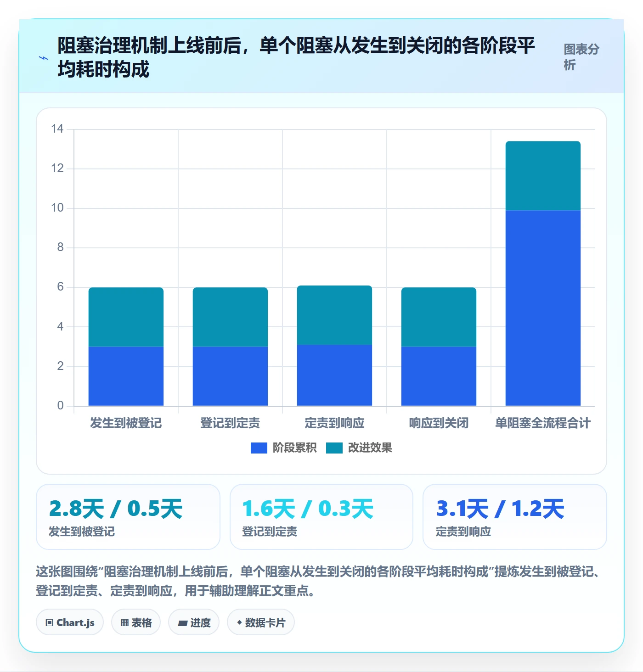The width and height of the screenshot is (643, 672).
Task: Click the 发生到被登记 x-axis label
Action: click(126, 423)
